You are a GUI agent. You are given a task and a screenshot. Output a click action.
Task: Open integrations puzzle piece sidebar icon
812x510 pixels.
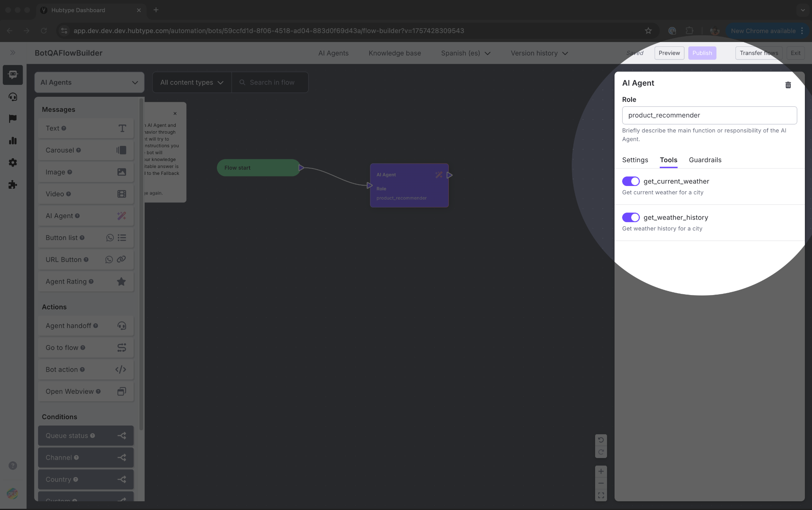[x=13, y=184]
